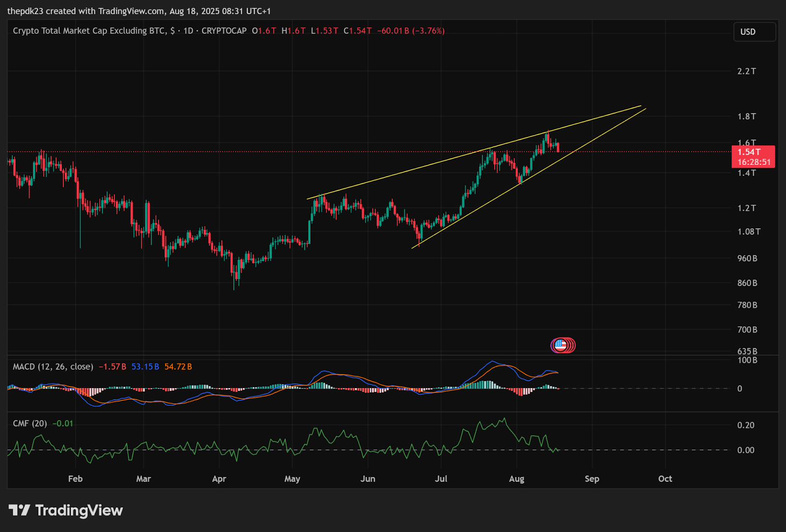Viewport: 786px width, 532px height.
Task: Click the blue MACD value 53.15B
Action: [145, 366]
